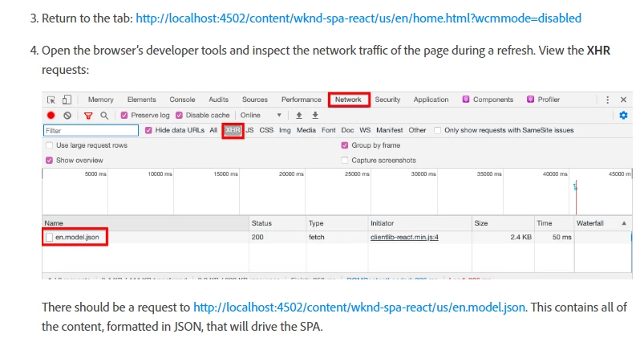This screenshot has height=338, width=644.
Task: Sort by the Initiator column header
Action: tap(419, 223)
